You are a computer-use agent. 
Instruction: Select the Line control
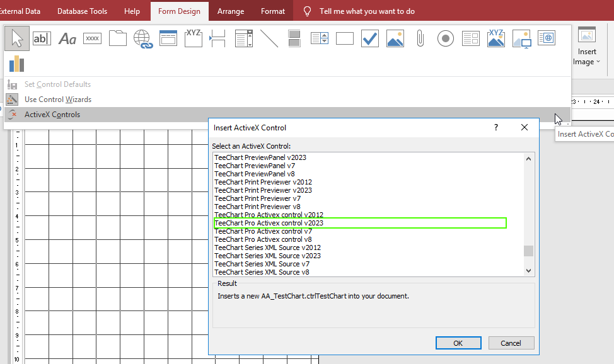[269, 38]
